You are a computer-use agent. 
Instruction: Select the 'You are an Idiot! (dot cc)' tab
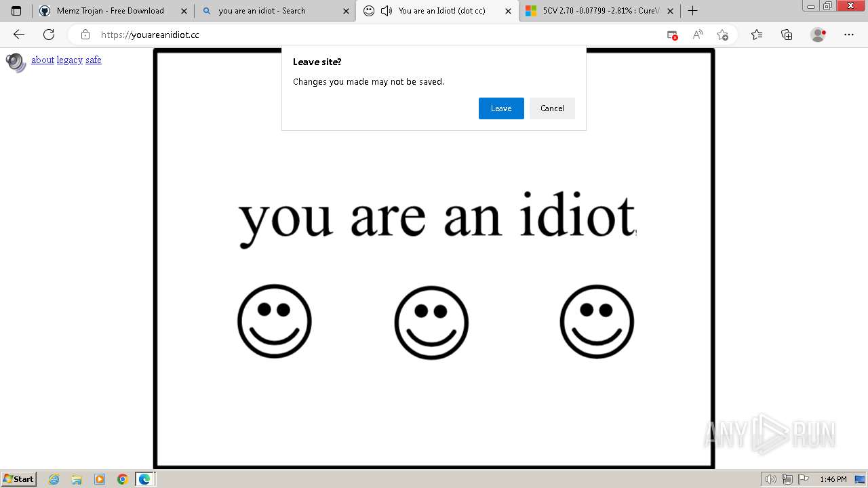pyautogui.click(x=437, y=11)
